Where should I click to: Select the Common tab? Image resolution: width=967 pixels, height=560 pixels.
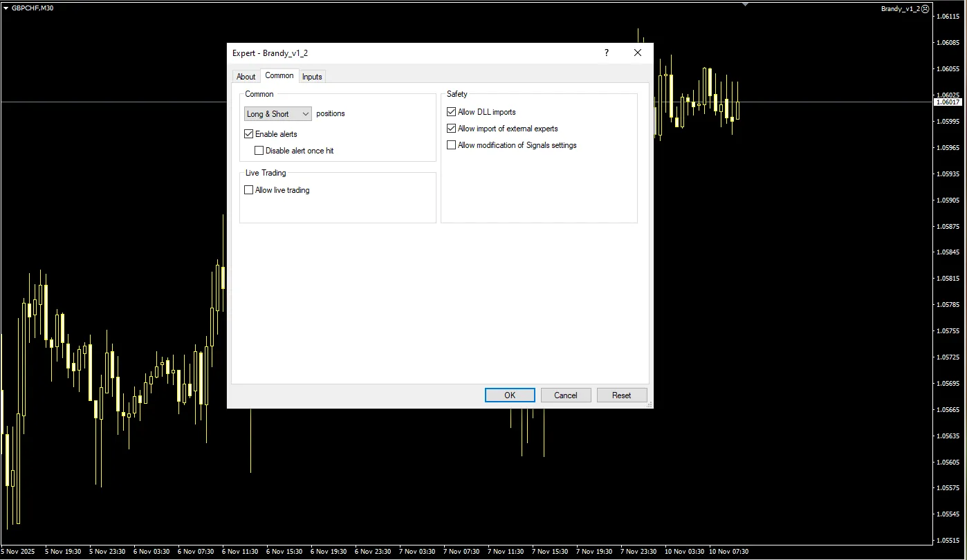click(x=279, y=75)
